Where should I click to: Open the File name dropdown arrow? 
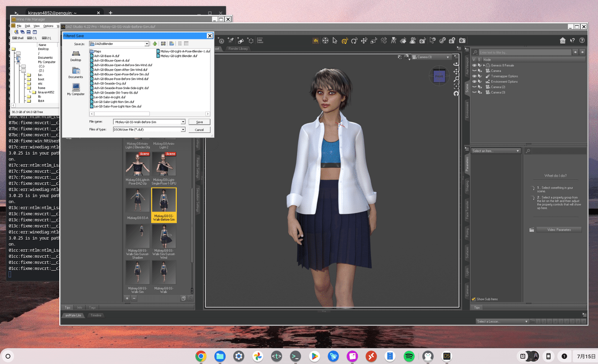183,121
